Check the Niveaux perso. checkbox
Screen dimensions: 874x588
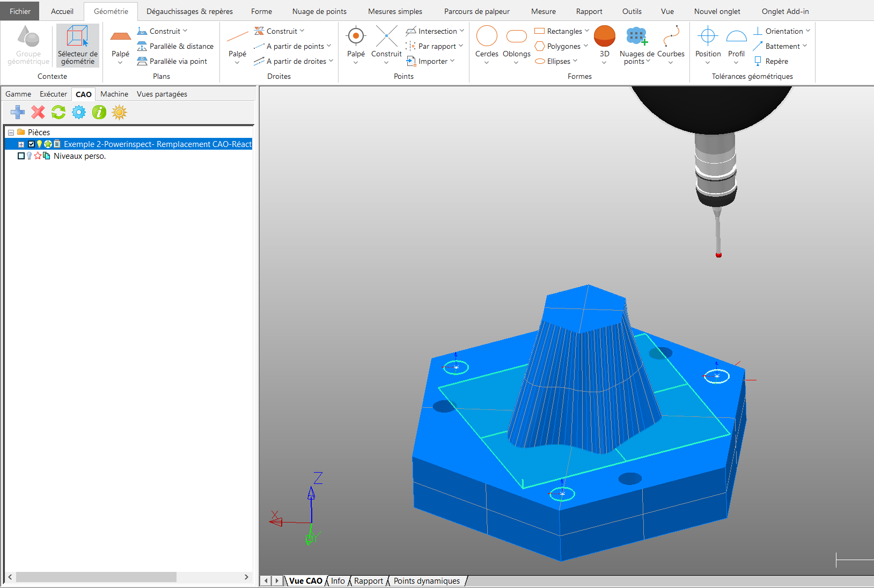pos(21,156)
